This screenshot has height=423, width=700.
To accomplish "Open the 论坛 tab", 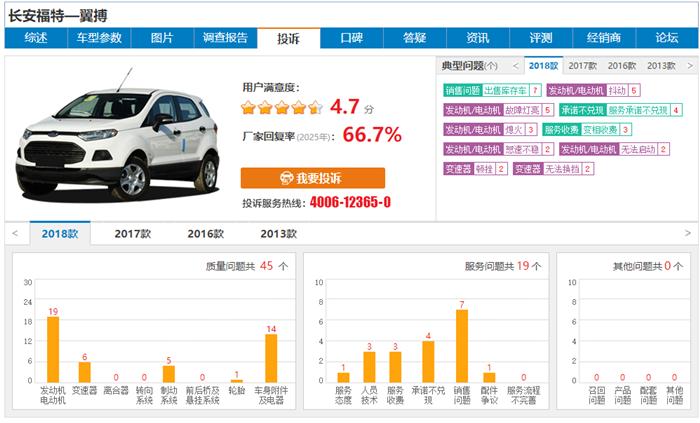I will (x=667, y=38).
